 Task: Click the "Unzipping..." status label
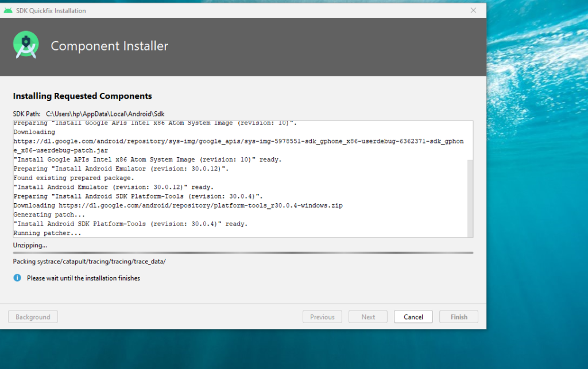30,245
